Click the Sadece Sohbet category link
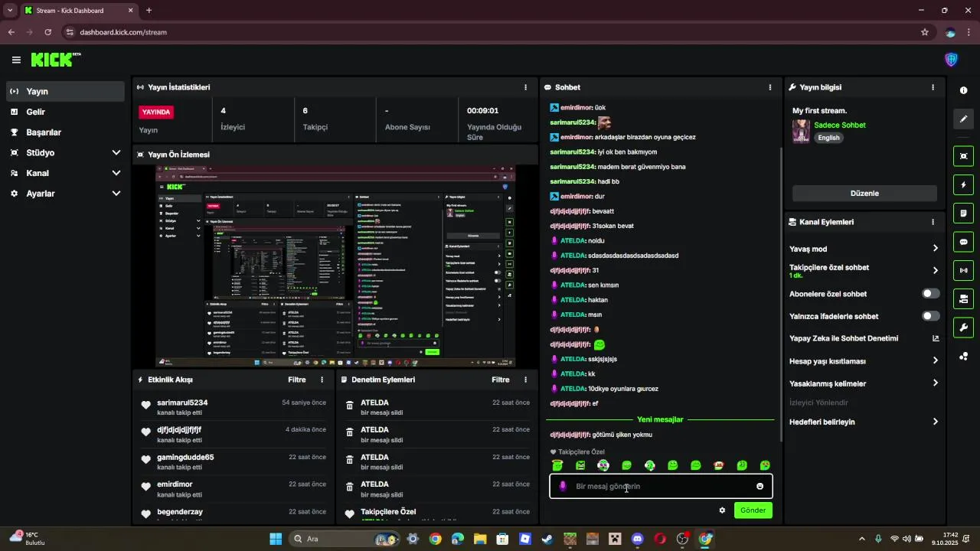 [839, 125]
